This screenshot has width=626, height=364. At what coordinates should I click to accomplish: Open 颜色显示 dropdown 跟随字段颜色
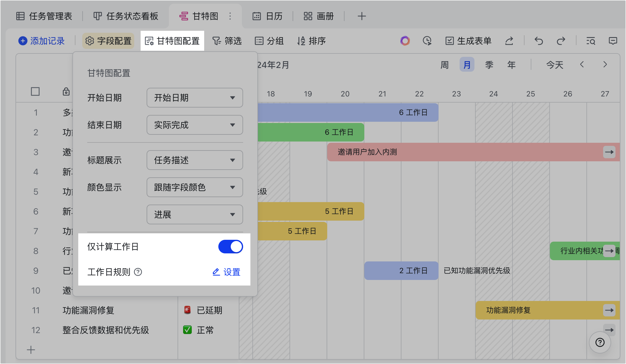195,187
